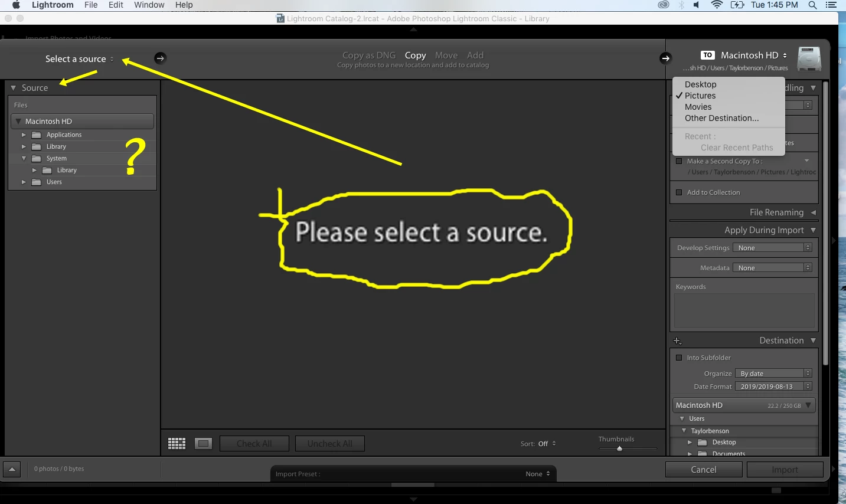
Task: Open the Window menu
Action: 149,5
